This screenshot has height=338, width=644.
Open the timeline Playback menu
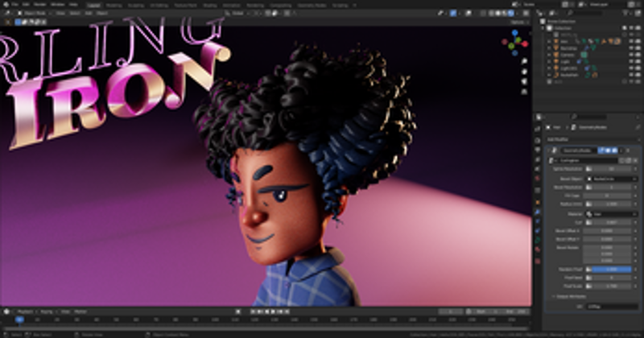[25, 311]
